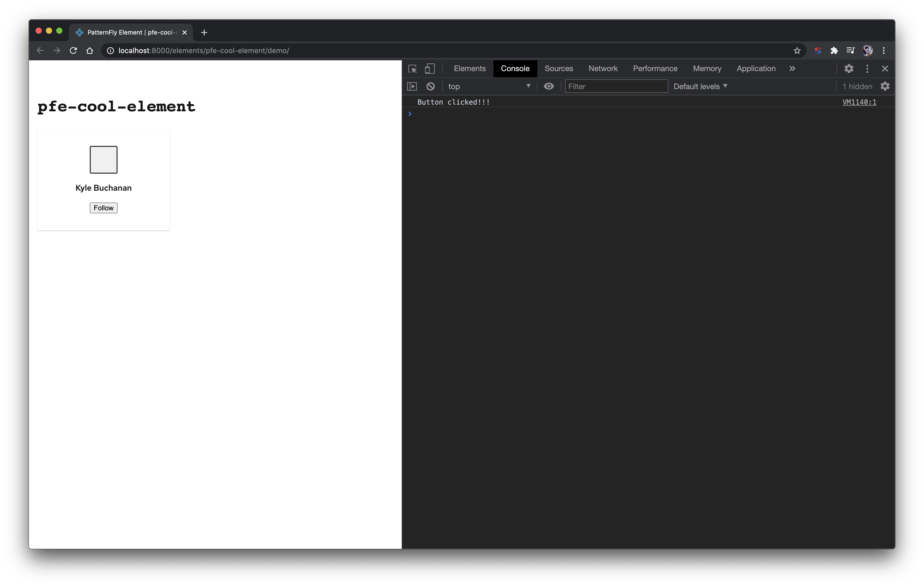Bookmark the page with the star icon
The width and height of the screenshot is (924, 587).
click(797, 50)
